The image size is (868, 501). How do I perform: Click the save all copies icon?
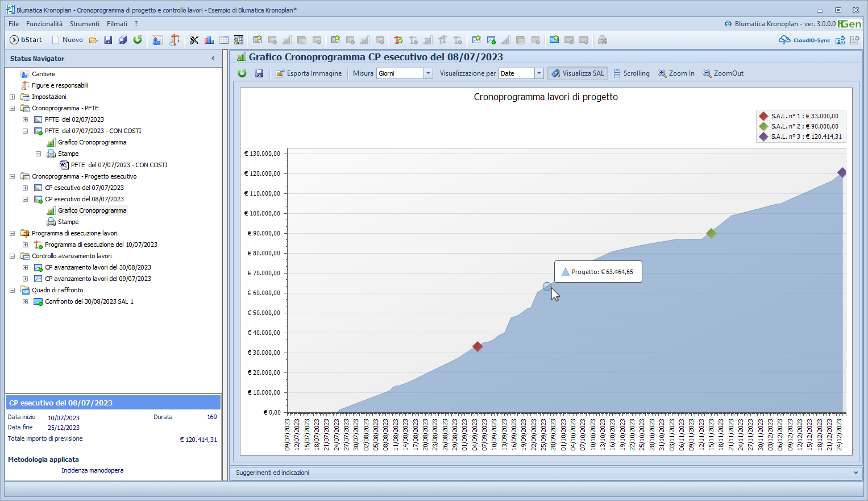(x=123, y=40)
